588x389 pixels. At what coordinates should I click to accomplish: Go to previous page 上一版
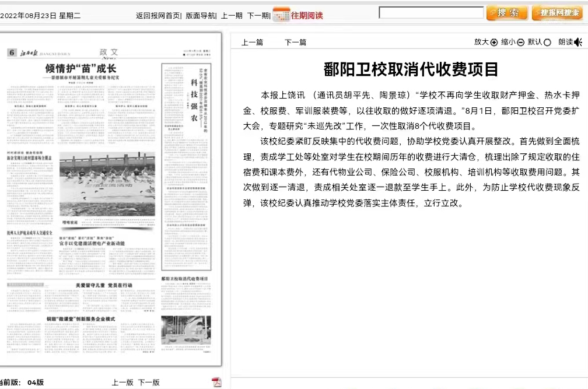pyautogui.click(x=123, y=382)
